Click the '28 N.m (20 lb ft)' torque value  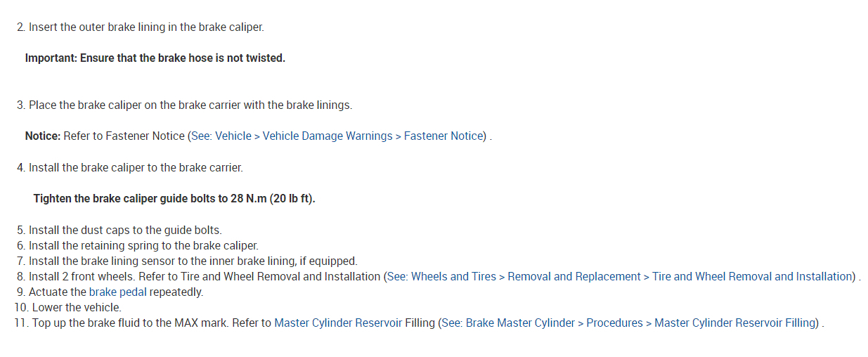click(273, 198)
